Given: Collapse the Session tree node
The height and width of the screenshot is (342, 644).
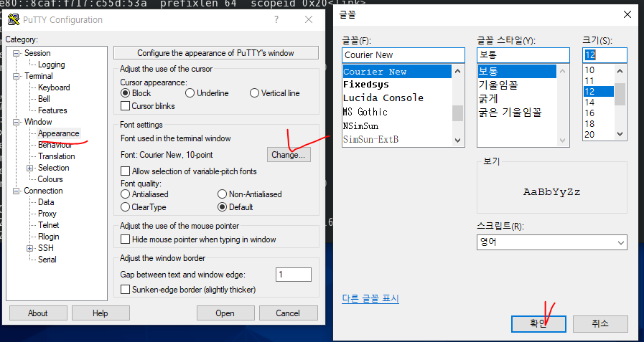Looking at the screenshot, I should click(x=16, y=53).
